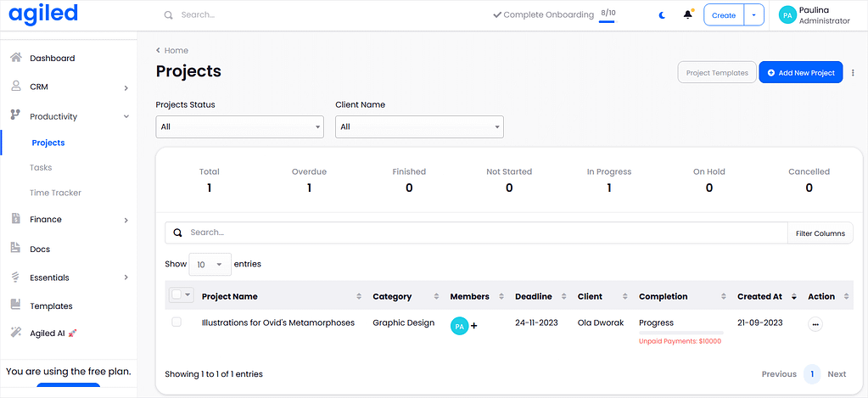The image size is (868, 398).
Task: Open Agiled AI in the sidebar
Action: pyautogui.click(x=47, y=334)
